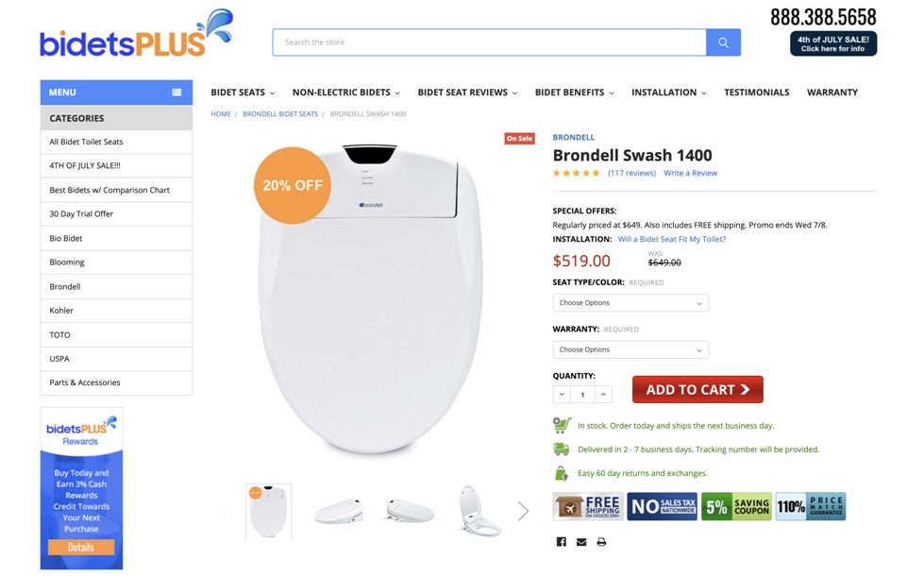Click the email share envelope icon
The image size is (924, 576).
[581, 542]
